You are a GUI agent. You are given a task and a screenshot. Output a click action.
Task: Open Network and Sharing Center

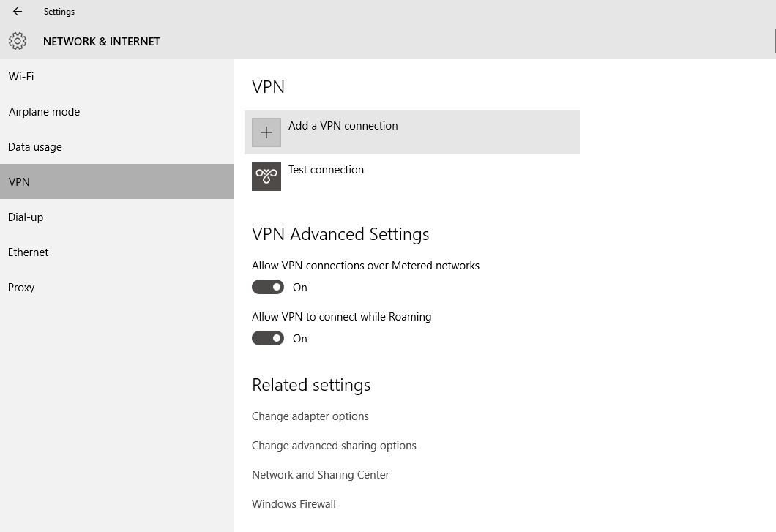click(x=320, y=474)
